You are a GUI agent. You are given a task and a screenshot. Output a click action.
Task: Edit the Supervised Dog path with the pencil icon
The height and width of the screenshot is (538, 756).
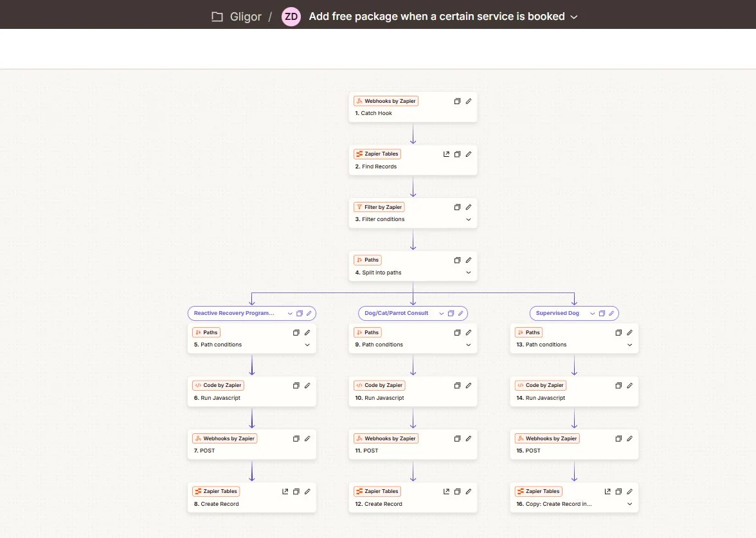611,314
